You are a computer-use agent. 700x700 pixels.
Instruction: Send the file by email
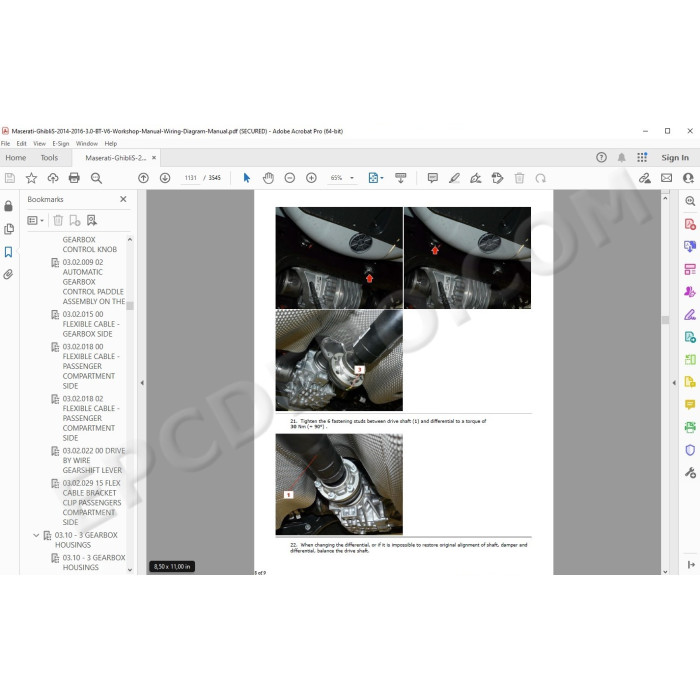666,178
